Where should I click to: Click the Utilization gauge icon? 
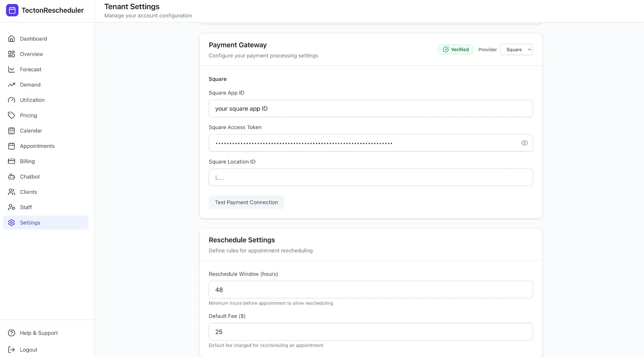(x=11, y=100)
